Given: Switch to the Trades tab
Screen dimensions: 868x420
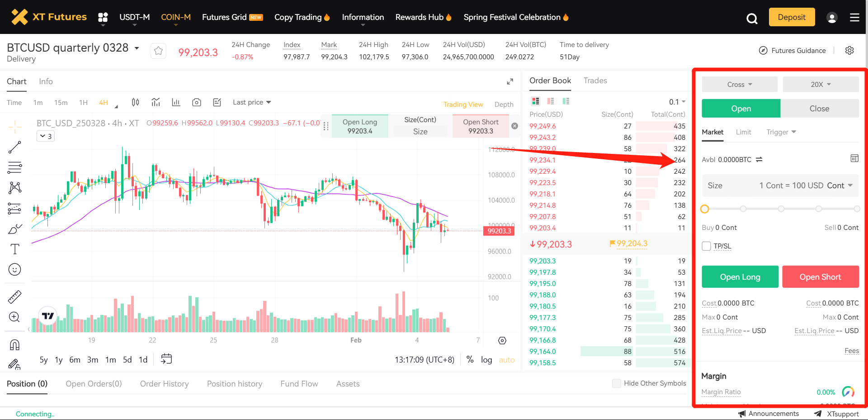Looking at the screenshot, I should coord(595,81).
